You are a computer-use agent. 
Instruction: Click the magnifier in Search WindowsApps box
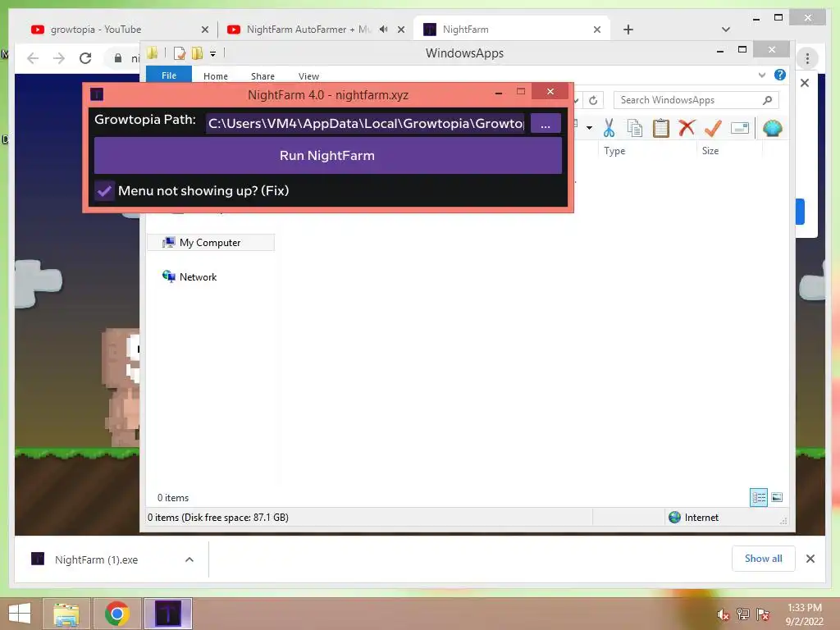tap(767, 100)
